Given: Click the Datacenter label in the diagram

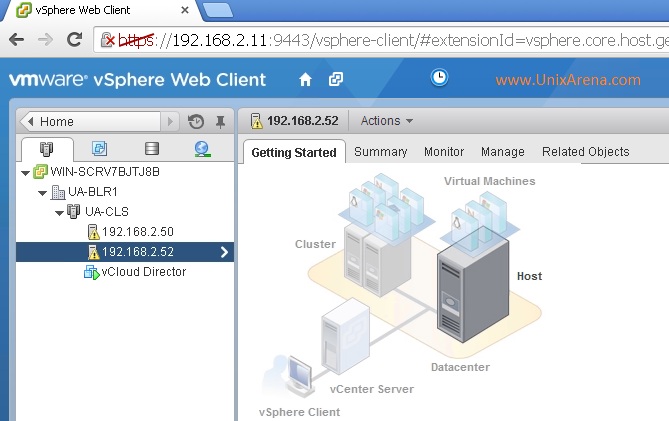Looking at the screenshot, I should 460,367.
